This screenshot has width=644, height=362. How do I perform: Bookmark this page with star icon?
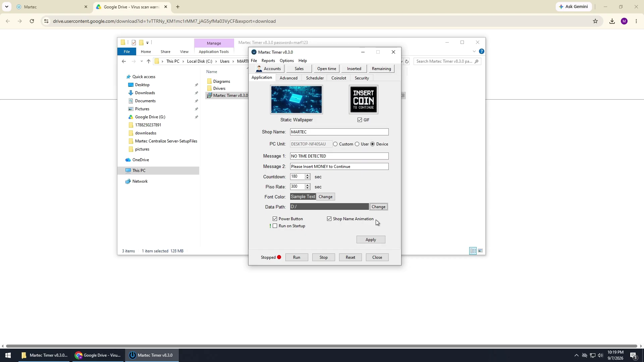(595, 21)
